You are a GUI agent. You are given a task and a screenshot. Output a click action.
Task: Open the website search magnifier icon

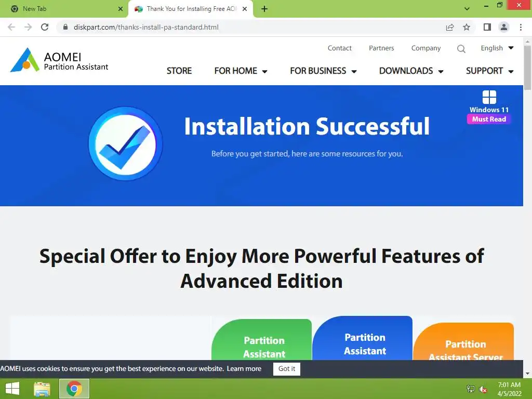(x=461, y=48)
